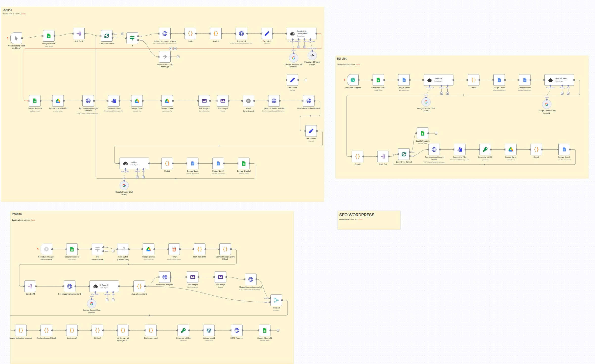Select the 'Bài viết' sticky note title
The image size is (595, 364).
(x=341, y=59)
